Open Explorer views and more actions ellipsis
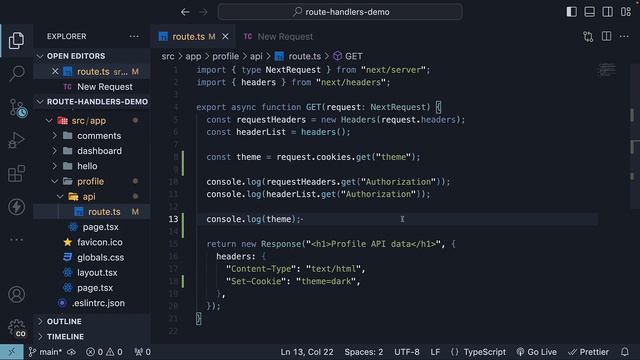 [134, 36]
